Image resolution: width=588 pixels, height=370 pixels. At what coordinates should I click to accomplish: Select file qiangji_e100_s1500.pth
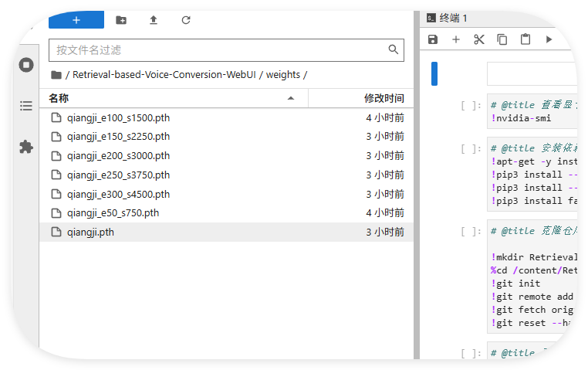click(227, 118)
